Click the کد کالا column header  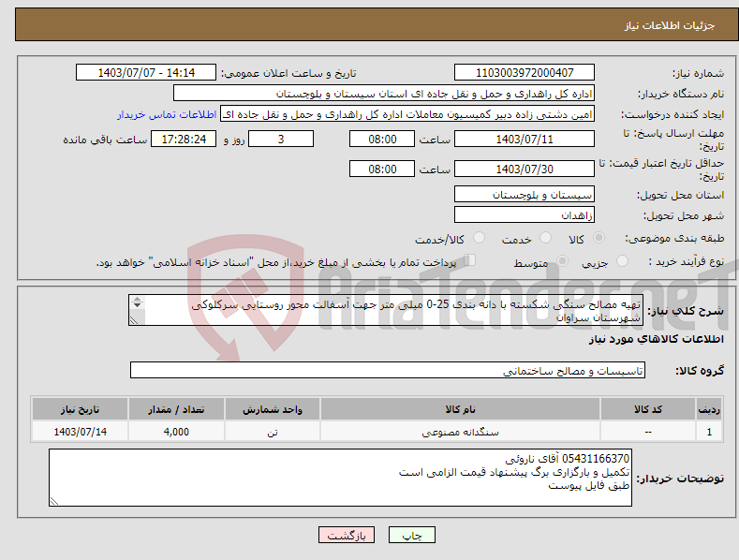pos(648,409)
